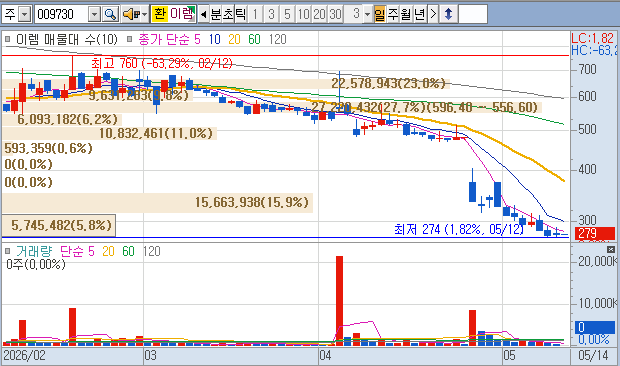The height and width of the screenshot is (366, 620).
Task: Click the green 60 volume MA period
Action: 129,251
